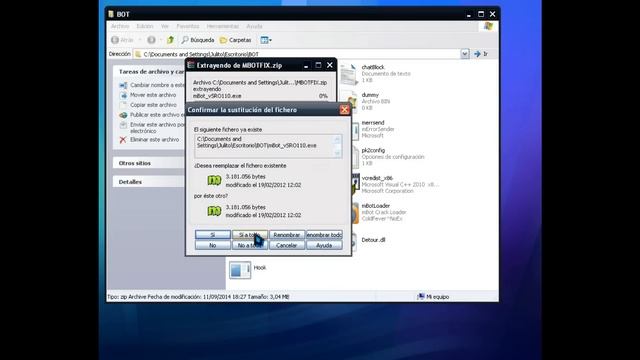This screenshot has width=640, height=360.
Task: Select the Detour.dll file
Action: (x=373, y=240)
